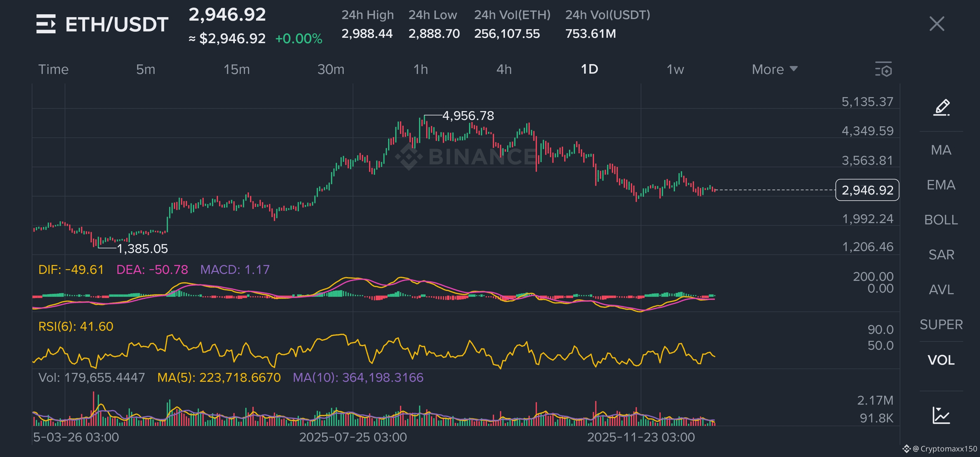Switch to the 4h interval tab
The height and width of the screenshot is (457, 980).
(504, 69)
